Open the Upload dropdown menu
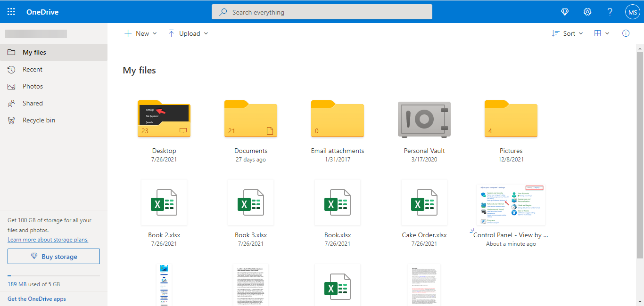This screenshot has height=306, width=644. pos(188,33)
